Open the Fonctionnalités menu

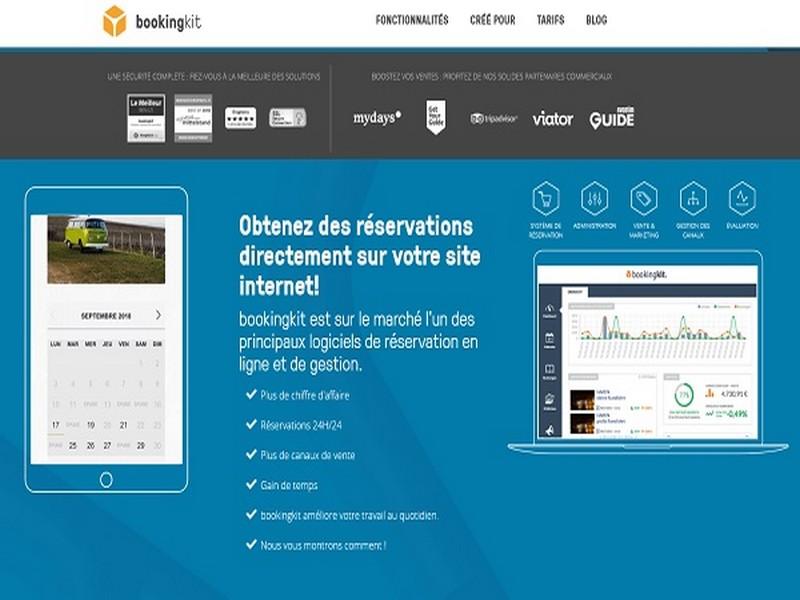click(x=412, y=20)
